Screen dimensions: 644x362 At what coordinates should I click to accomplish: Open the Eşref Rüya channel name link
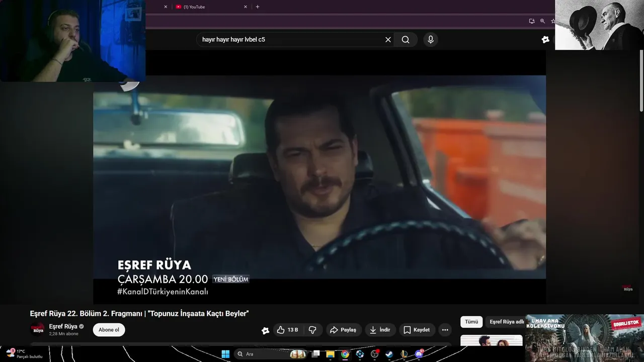pos(63,326)
